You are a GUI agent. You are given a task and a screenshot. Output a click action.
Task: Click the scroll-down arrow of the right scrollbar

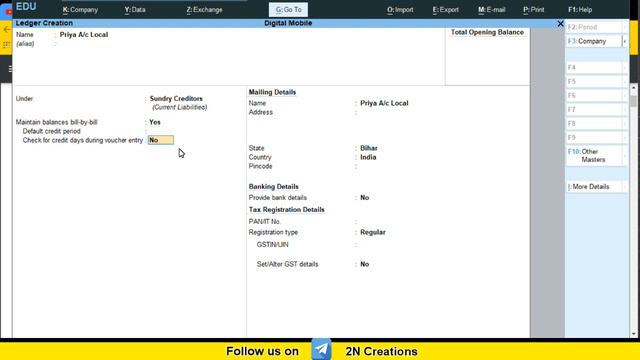click(633, 334)
